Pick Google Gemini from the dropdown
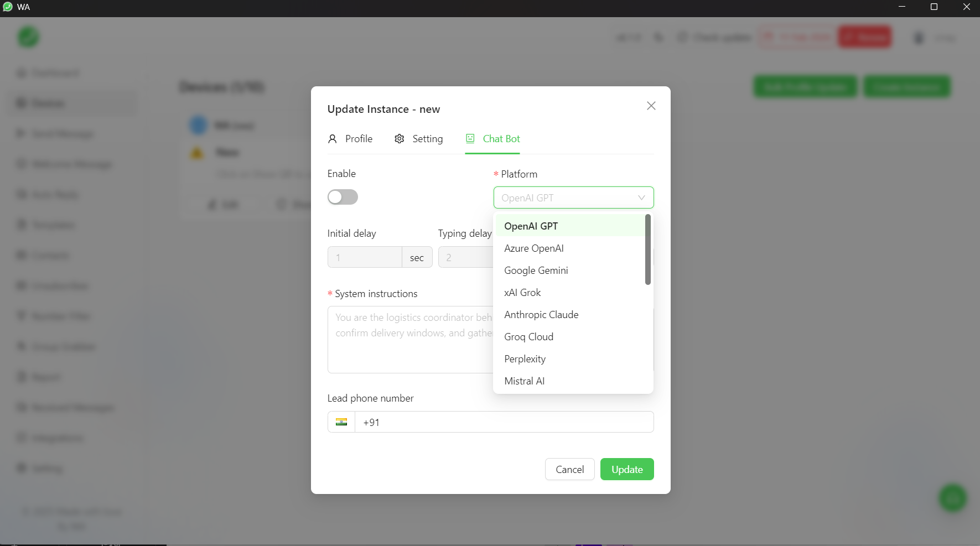Image resolution: width=980 pixels, height=546 pixels. point(536,271)
